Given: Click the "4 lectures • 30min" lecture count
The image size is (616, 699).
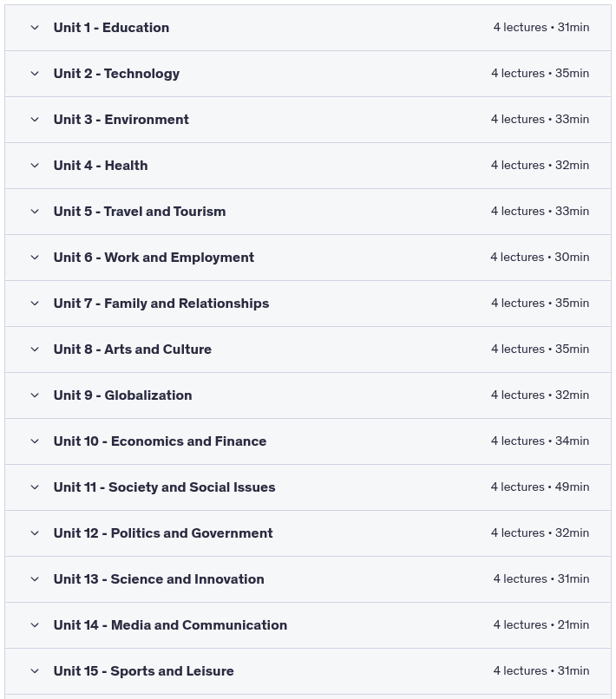Looking at the screenshot, I should click(x=540, y=258).
